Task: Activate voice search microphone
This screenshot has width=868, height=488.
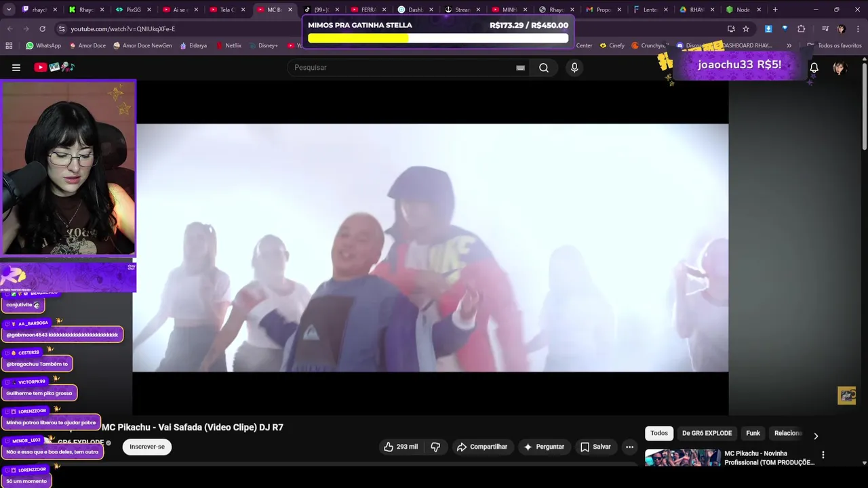Action: [x=574, y=67]
